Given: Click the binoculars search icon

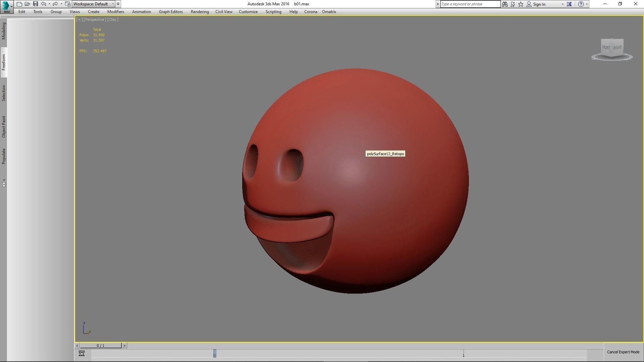Looking at the screenshot, I should [505, 4].
